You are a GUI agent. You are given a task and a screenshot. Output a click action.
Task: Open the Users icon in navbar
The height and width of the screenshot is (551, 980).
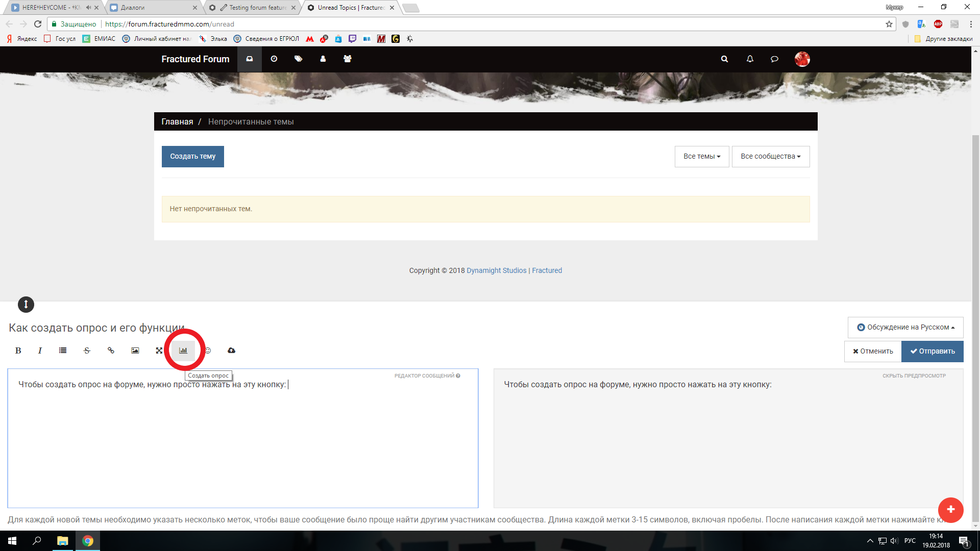[323, 59]
